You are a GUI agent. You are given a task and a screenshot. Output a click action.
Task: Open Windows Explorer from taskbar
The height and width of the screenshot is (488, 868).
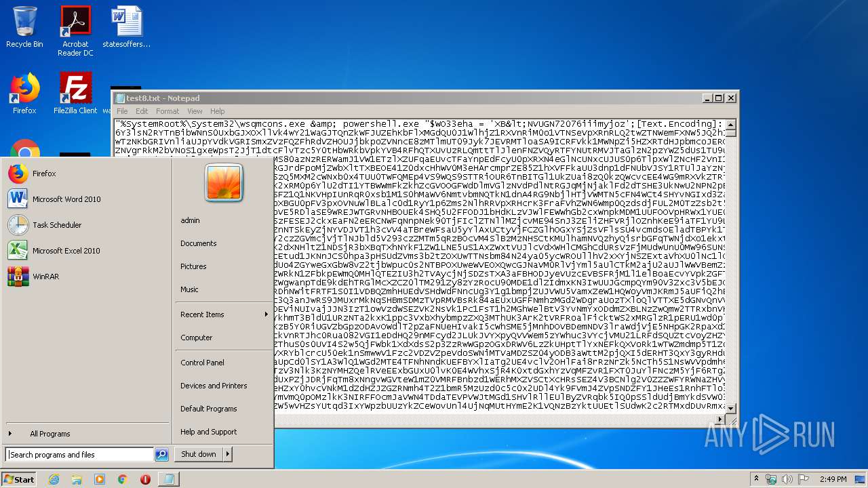click(77, 479)
